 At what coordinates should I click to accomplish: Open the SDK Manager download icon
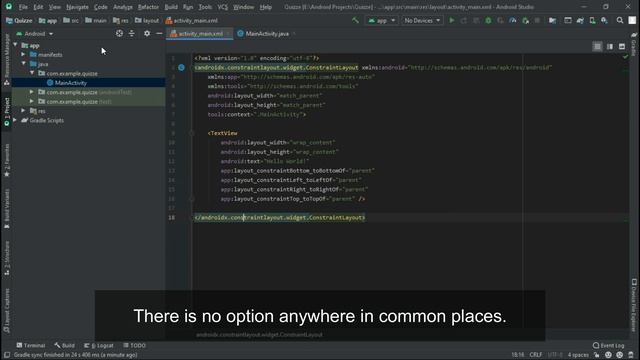pos(604,20)
